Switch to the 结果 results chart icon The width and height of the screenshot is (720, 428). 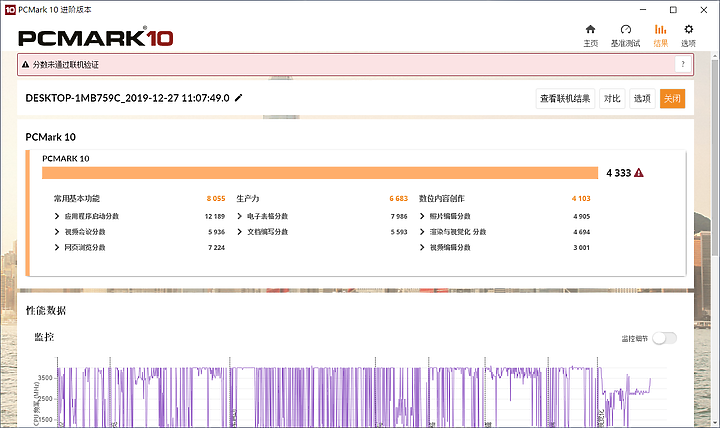tap(660, 29)
